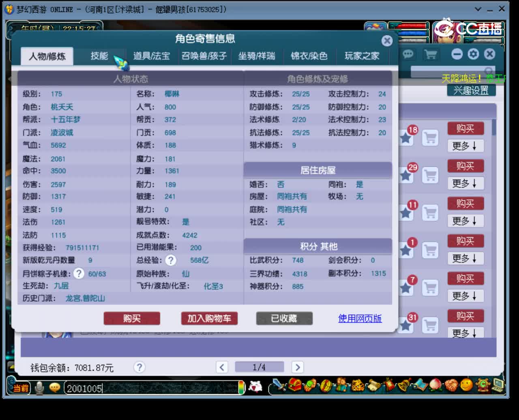
Task: Buy the listing with 7 favorites
Action: click(x=465, y=279)
